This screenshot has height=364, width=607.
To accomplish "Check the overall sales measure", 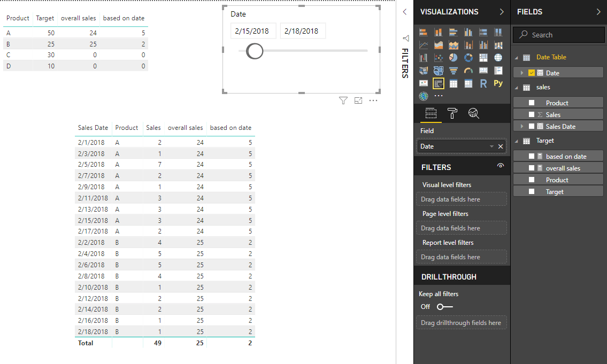I will tap(532, 168).
